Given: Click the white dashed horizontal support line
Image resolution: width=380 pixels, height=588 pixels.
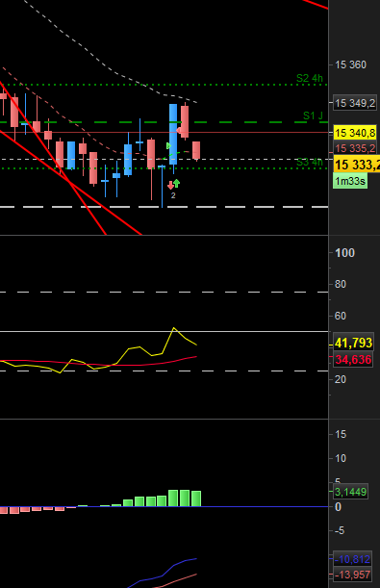Looking at the screenshot, I should (x=165, y=207).
